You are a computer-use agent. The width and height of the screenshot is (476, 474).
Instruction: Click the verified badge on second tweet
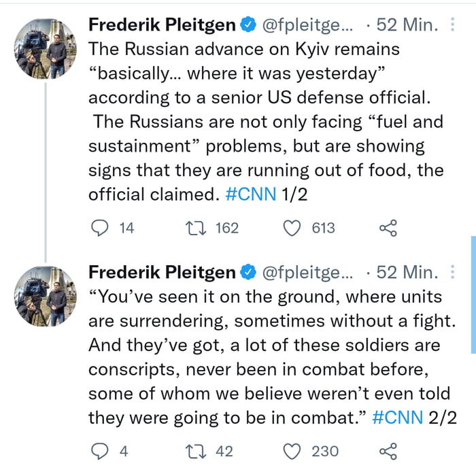point(249,273)
